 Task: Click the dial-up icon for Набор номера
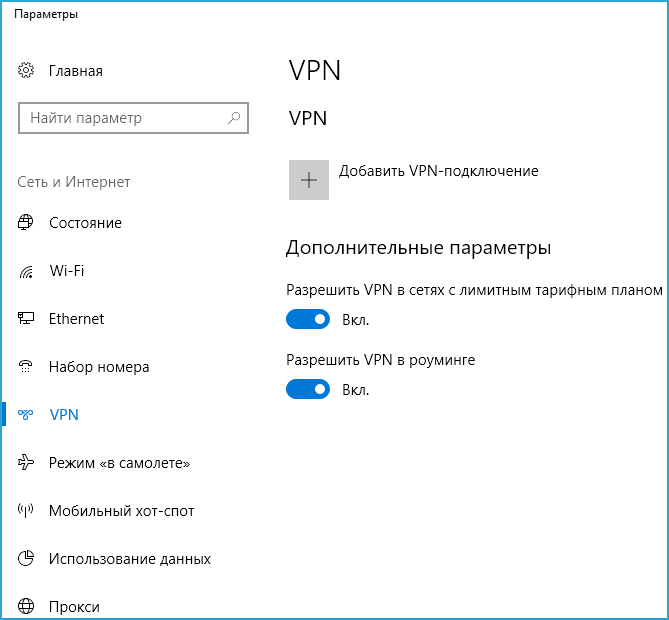[27, 367]
